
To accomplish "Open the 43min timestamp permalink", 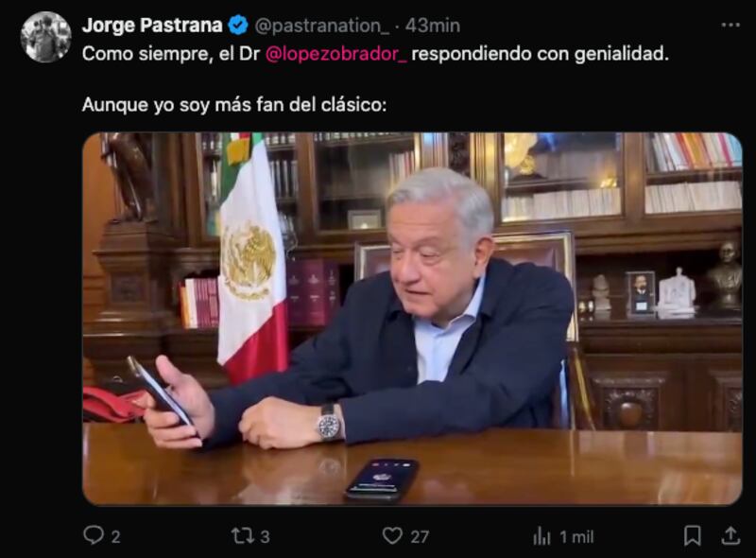I will click(433, 26).
